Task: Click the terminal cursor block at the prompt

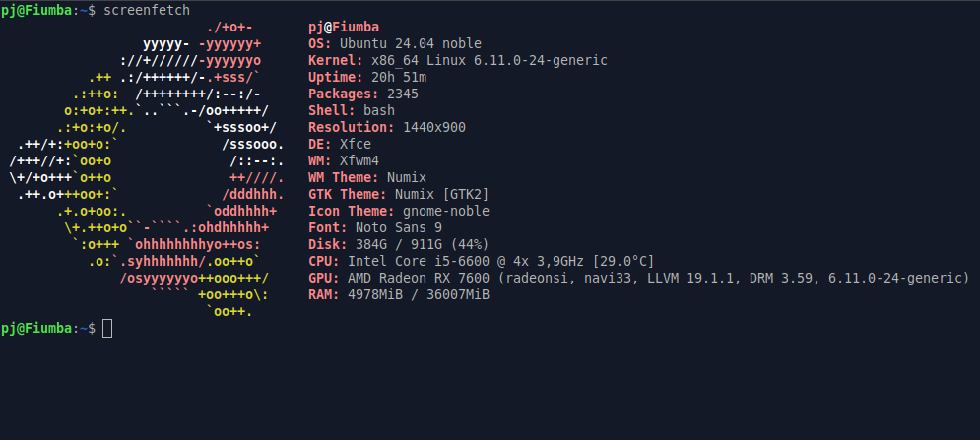Action: click(x=107, y=328)
